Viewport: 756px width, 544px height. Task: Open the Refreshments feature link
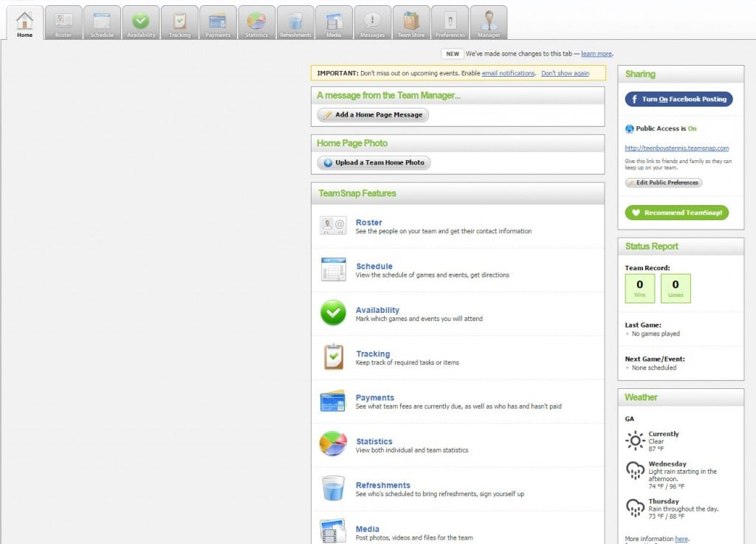383,486
